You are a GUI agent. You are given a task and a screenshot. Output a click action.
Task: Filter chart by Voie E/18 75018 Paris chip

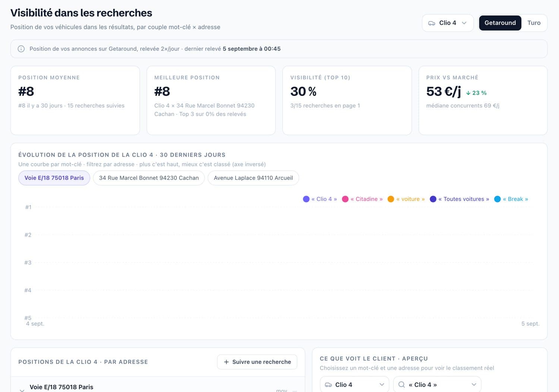tap(54, 178)
